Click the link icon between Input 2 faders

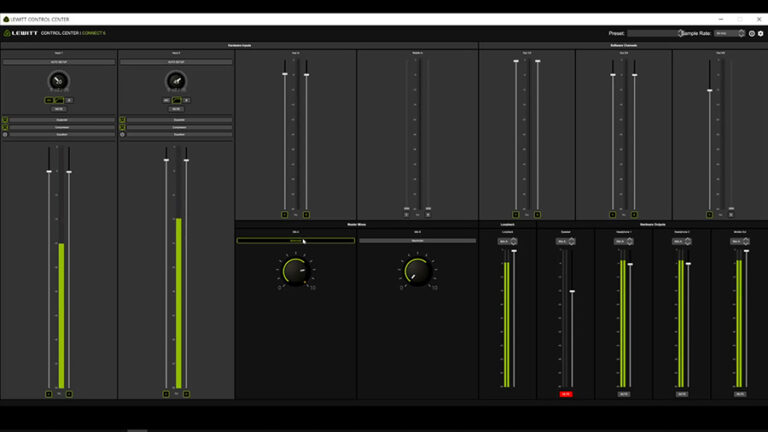tap(176, 394)
